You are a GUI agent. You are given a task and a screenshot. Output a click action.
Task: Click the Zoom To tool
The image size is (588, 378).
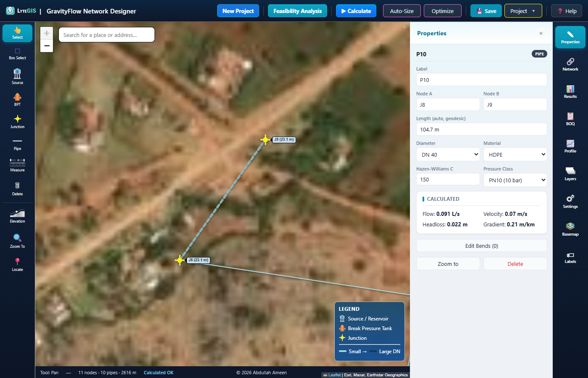(x=17, y=241)
